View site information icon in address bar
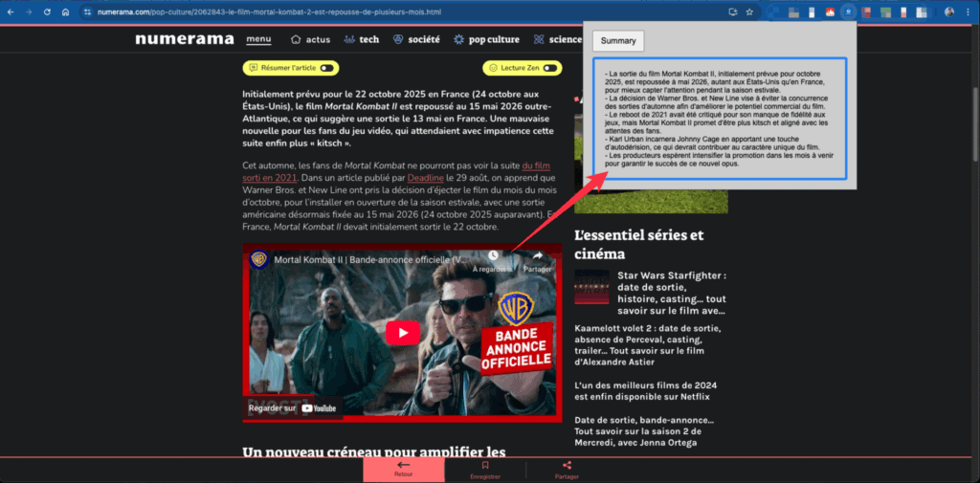 coord(87,11)
